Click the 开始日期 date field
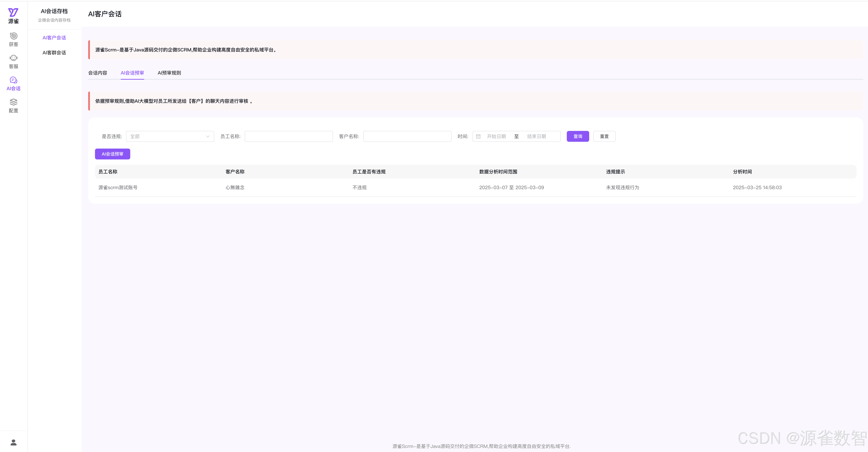Image resolution: width=868 pixels, height=452 pixels. (x=496, y=136)
